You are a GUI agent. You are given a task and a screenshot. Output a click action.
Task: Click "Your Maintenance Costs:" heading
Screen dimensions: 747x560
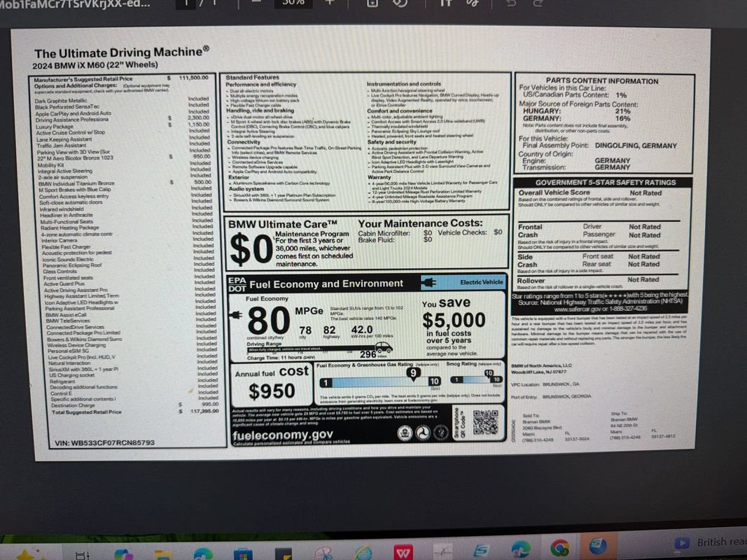(x=420, y=223)
